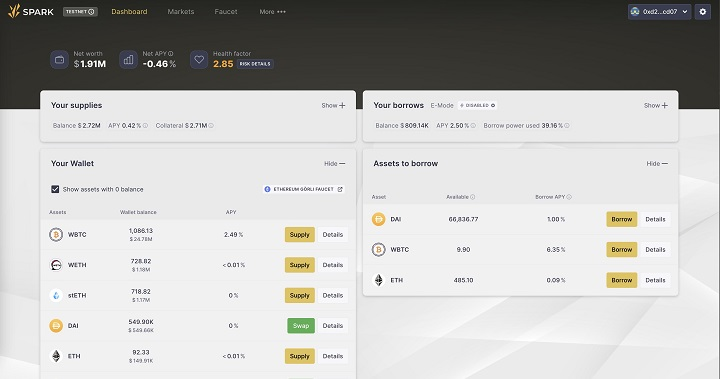720x379 pixels.
Task: Click the E-Mode disabled settings icon
Action: 493,106
